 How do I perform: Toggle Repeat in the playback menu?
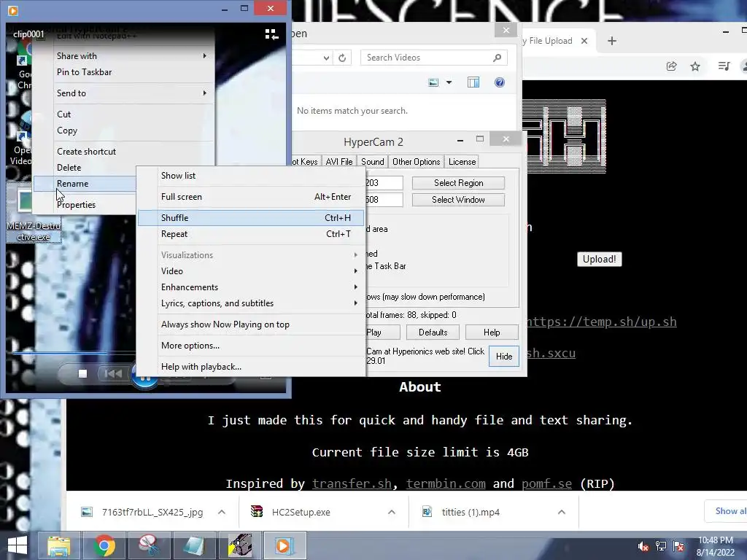(x=251, y=234)
